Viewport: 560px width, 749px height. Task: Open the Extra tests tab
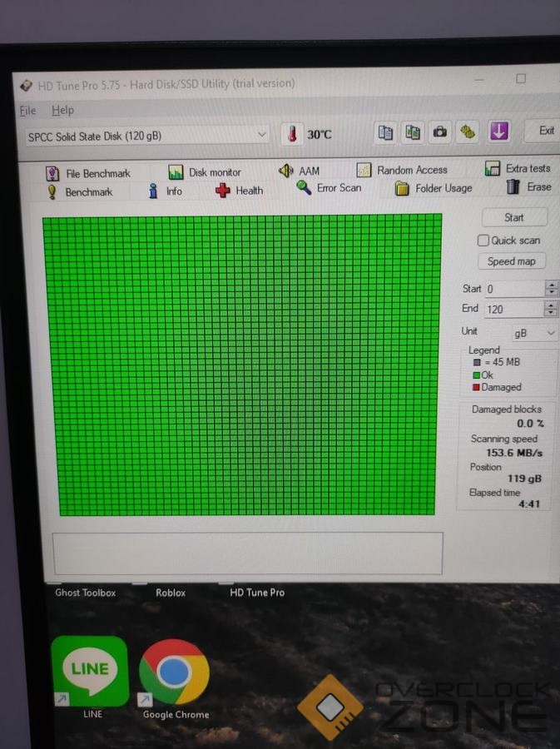tap(518, 168)
